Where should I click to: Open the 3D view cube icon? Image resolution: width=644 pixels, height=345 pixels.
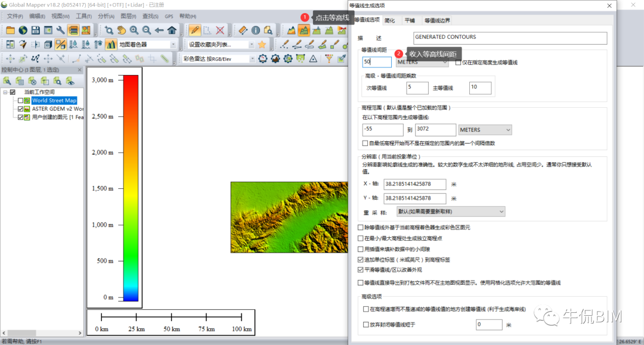(48, 44)
